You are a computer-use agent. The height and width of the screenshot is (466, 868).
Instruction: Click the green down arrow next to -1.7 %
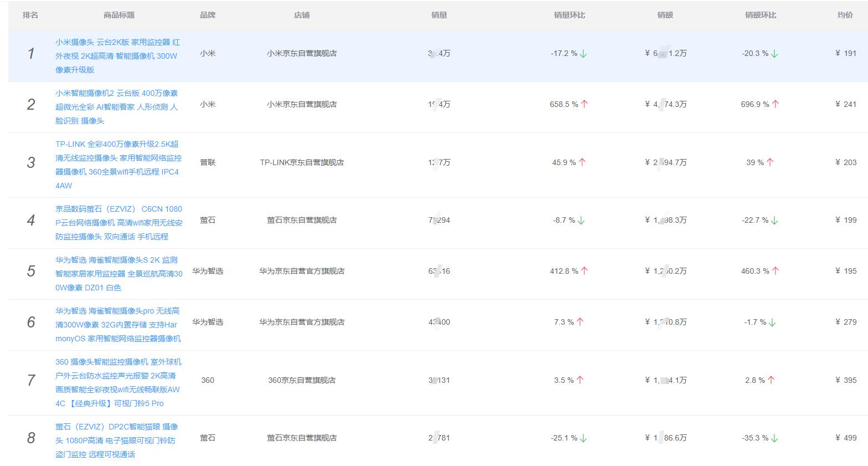coord(772,322)
